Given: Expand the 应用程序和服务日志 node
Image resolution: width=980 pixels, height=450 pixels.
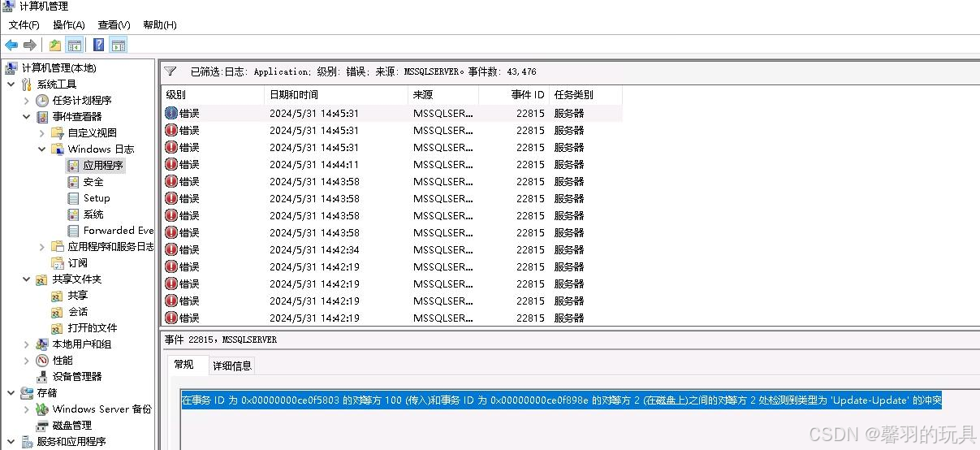Looking at the screenshot, I should point(42,247).
